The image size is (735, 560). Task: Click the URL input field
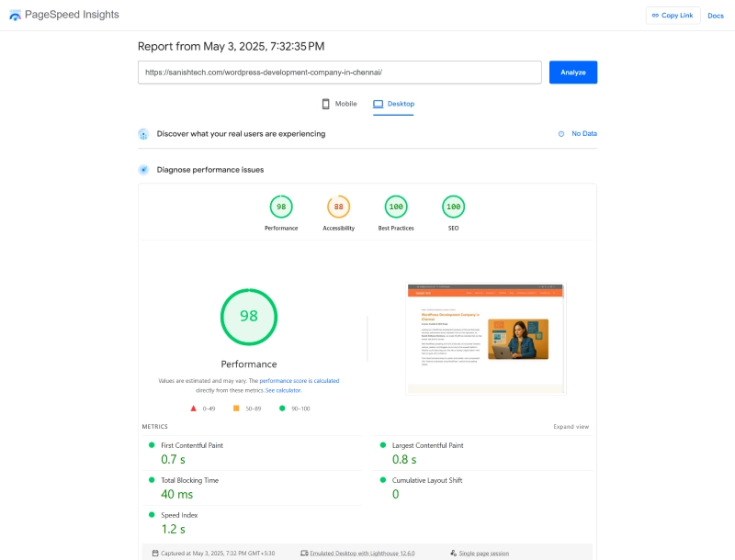[x=339, y=73]
